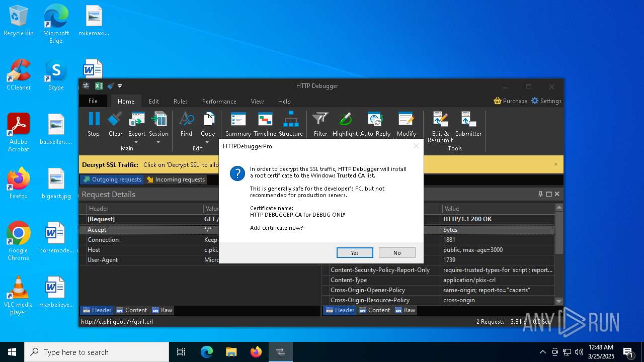The width and height of the screenshot is (644, 362).
Task: Open the Summary view
Action: pyautogui.click(x=238, y=124)
